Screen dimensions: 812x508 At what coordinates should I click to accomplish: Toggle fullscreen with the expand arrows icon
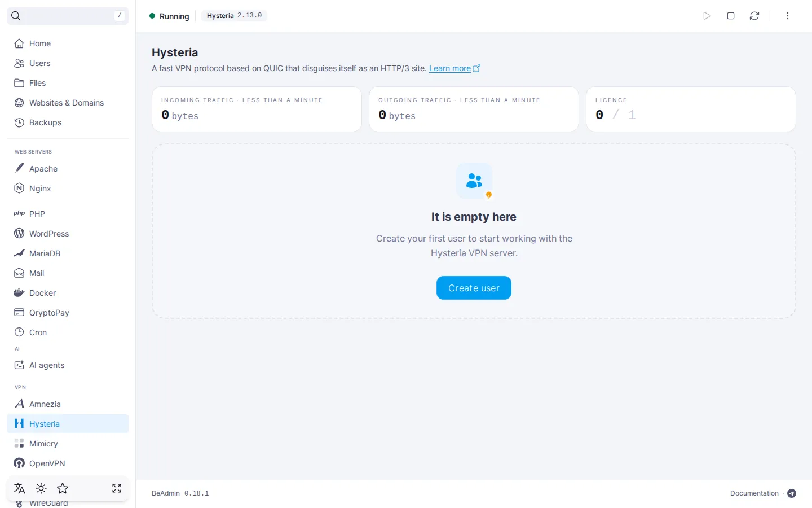coord(117,488)
